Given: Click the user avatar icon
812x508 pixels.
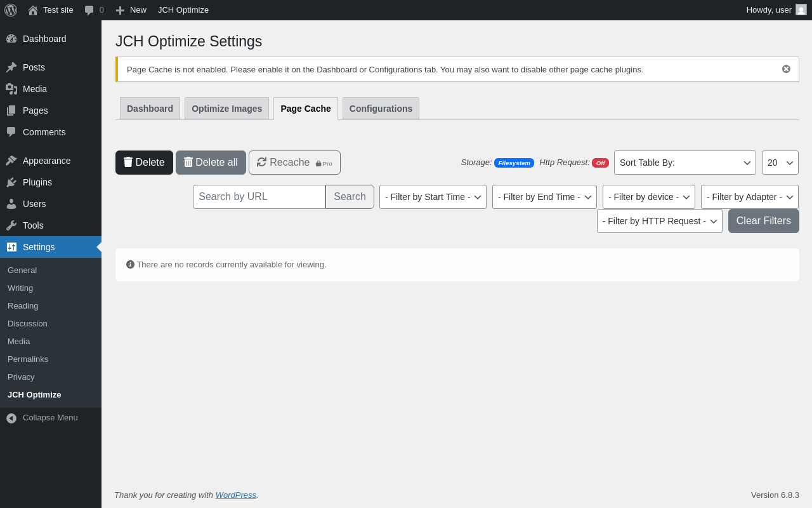Looking at the screenshot, I should pyautogui.click(x=801, y=10).
